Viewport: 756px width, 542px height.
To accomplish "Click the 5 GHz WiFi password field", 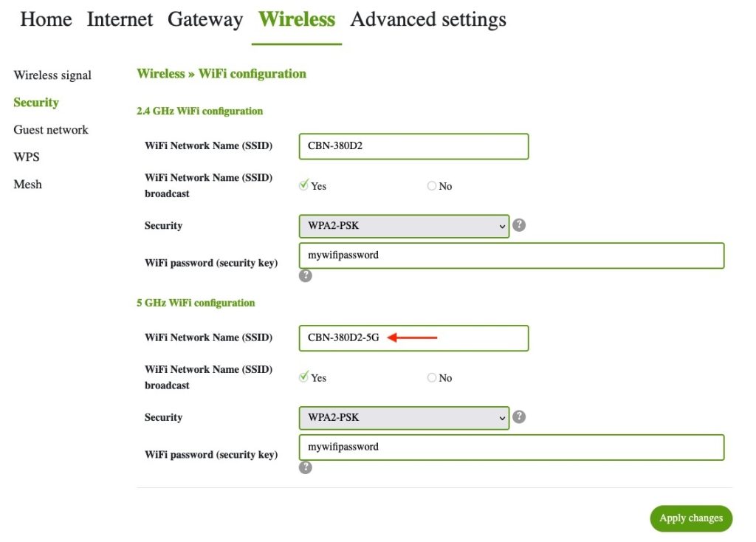I will 511,447.
